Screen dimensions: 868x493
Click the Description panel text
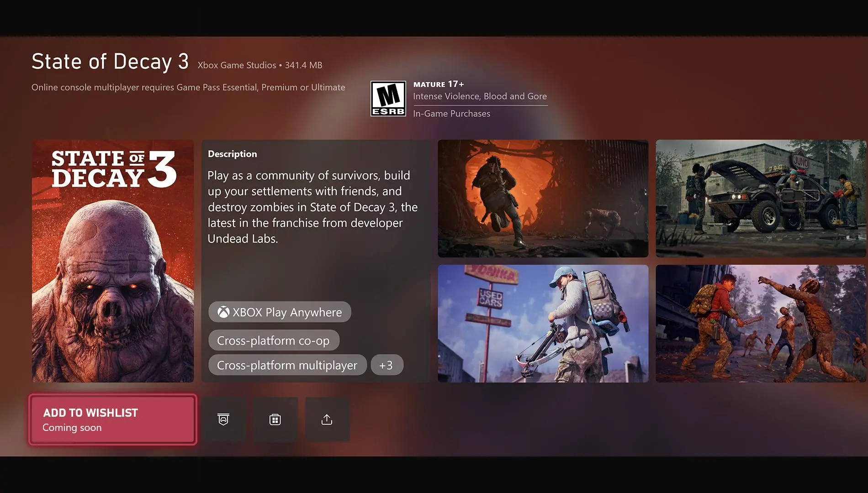pos(312,207)
